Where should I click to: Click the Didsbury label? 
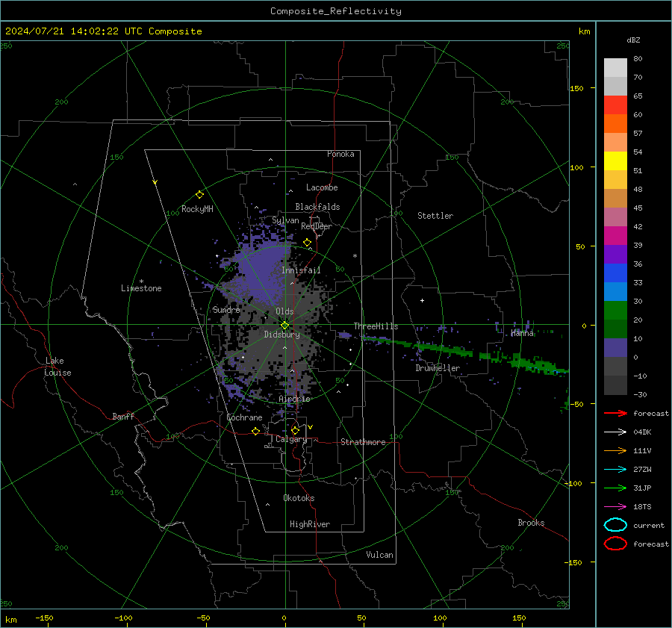(282, 335)
